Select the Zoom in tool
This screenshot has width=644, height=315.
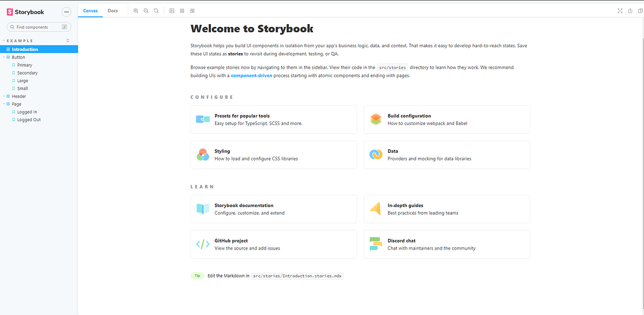[x=136, y=10]
